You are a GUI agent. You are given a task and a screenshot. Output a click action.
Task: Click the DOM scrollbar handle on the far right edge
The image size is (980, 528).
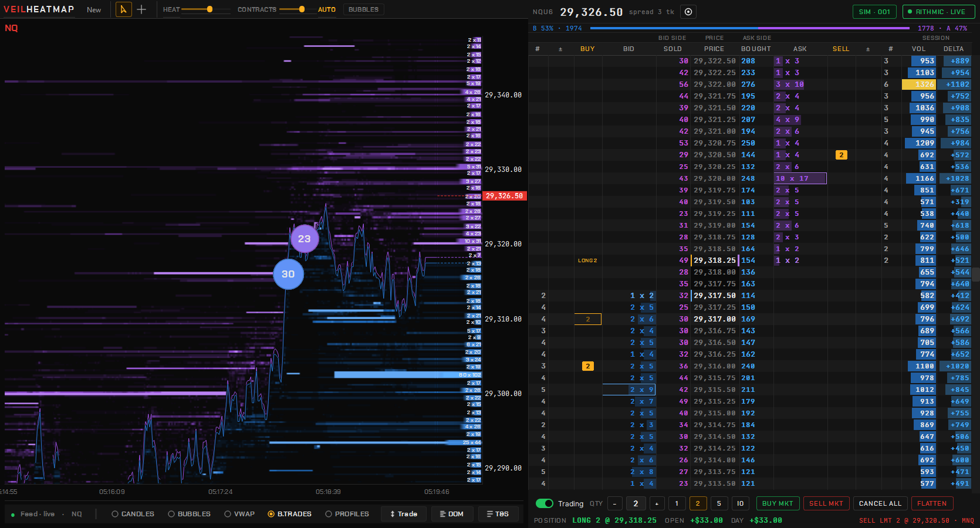[976, 275]
